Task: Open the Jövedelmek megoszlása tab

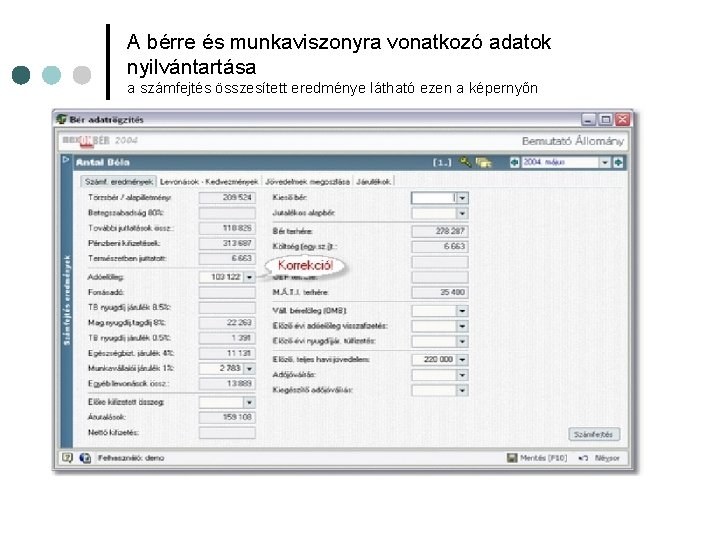Action: [307, 182]
